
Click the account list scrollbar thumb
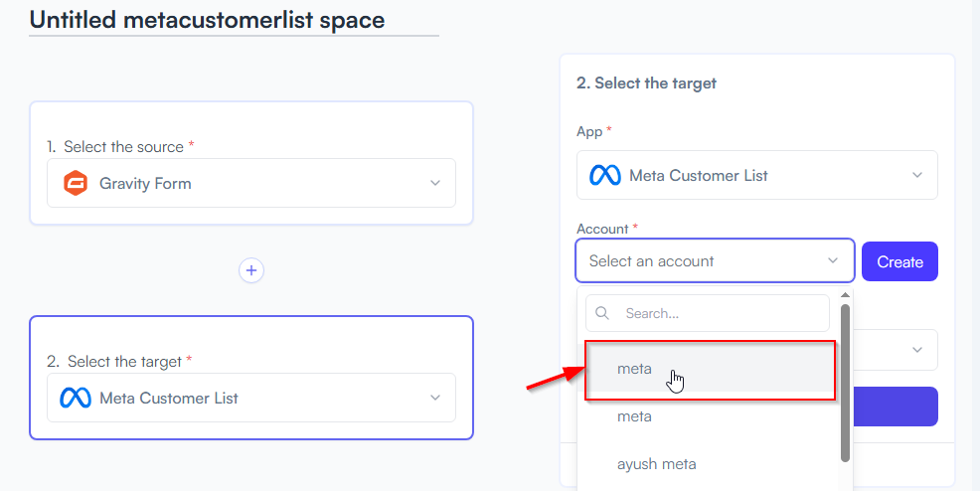(845, 383)
